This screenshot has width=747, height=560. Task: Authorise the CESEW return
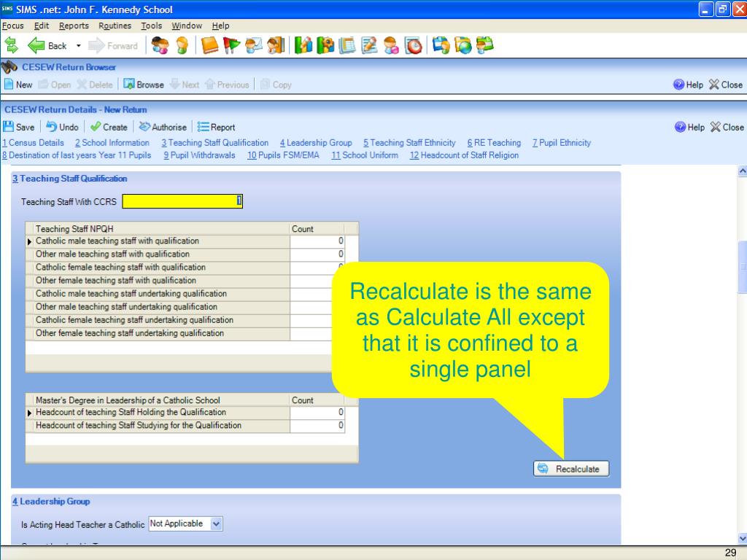163,127
